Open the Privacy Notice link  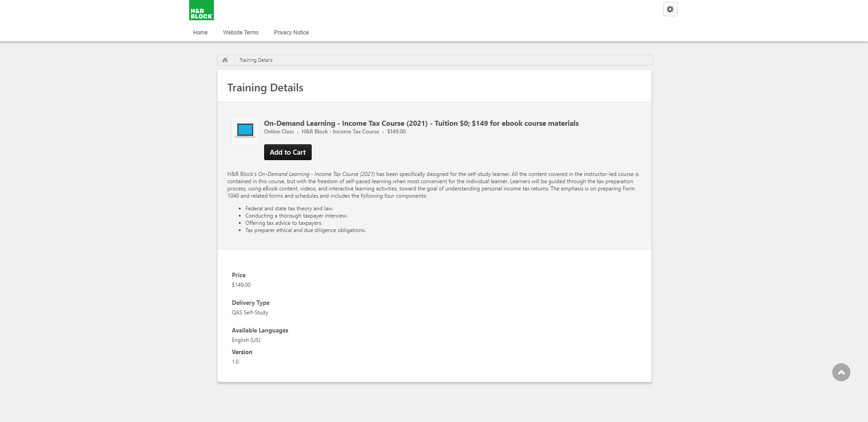(x=291, y=33)
